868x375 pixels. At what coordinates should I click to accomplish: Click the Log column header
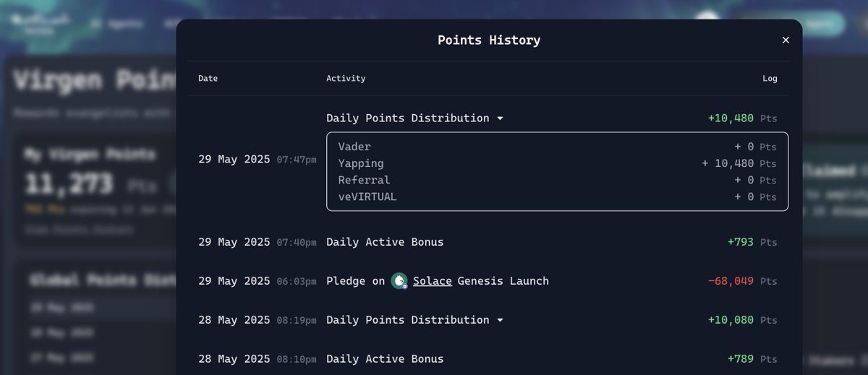point(770,78)
